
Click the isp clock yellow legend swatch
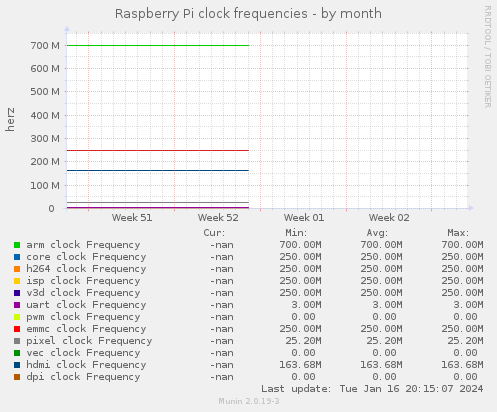click(17, 281)
